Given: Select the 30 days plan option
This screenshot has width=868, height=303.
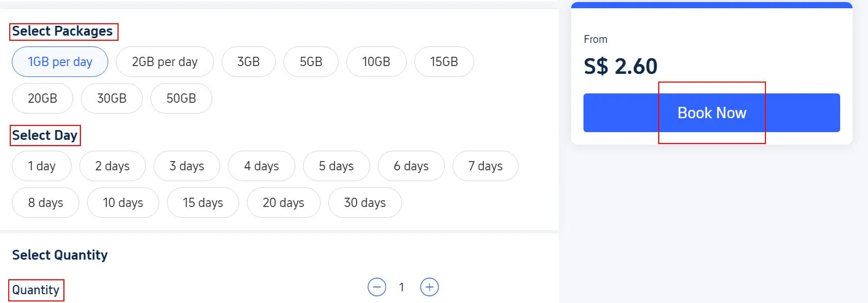Looking at the screenshot, I should pos(364,202).
